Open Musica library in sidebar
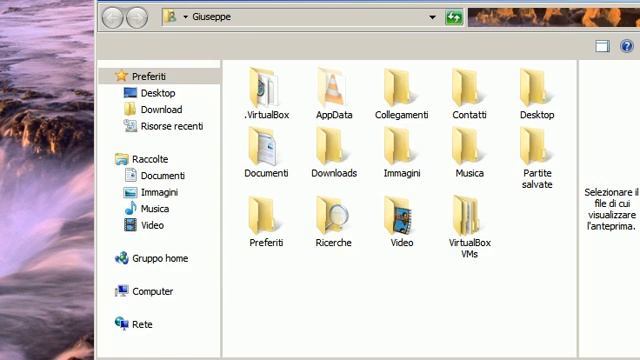Screen dimensions: 640x360 click(x=155, y=209)
